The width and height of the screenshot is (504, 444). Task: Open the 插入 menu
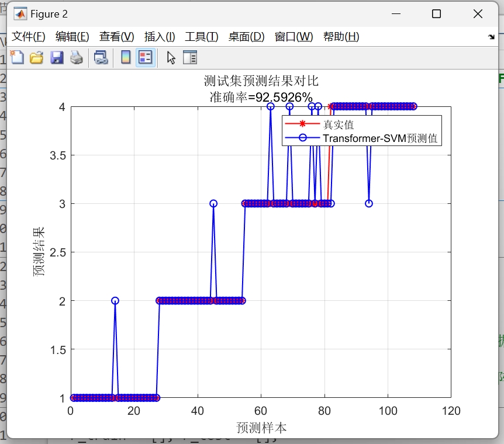point(158,36)
